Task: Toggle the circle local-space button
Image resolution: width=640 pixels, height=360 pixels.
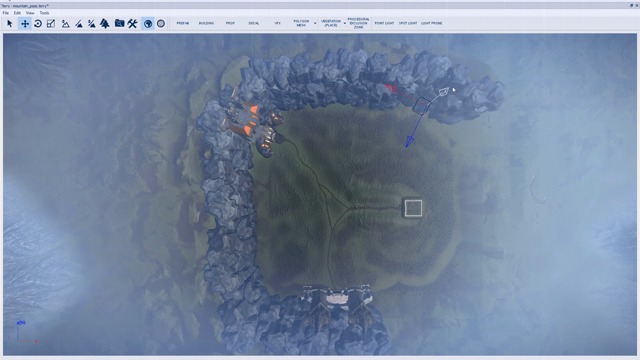Action: (161, 24)
